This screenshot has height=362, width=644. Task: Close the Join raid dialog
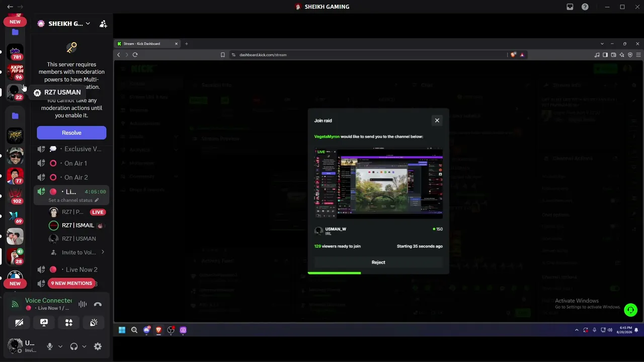click(x=437, y=120)
